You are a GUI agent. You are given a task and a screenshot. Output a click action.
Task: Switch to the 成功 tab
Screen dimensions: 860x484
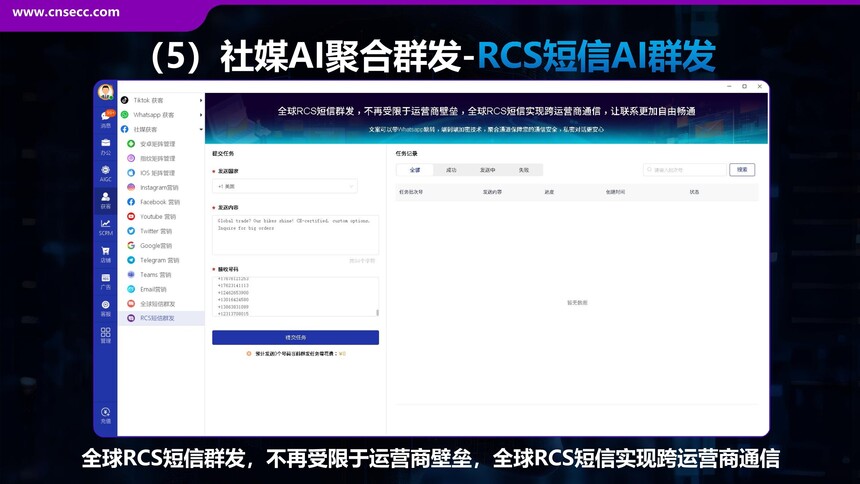(x=451, y=170)
